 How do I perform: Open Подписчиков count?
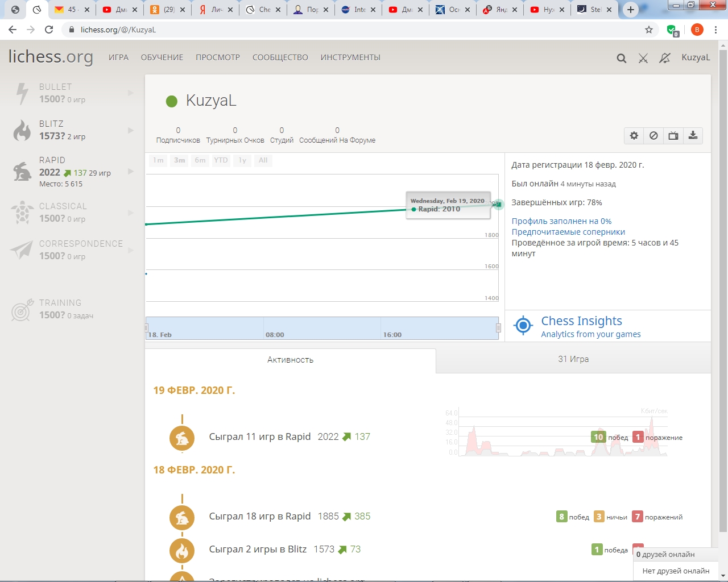[178, 135]
